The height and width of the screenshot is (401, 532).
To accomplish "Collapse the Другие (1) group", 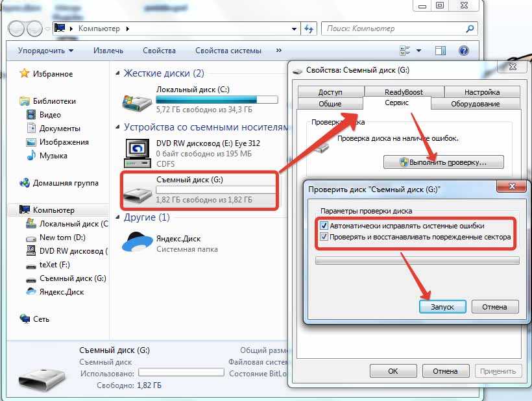I will point(117,217).
